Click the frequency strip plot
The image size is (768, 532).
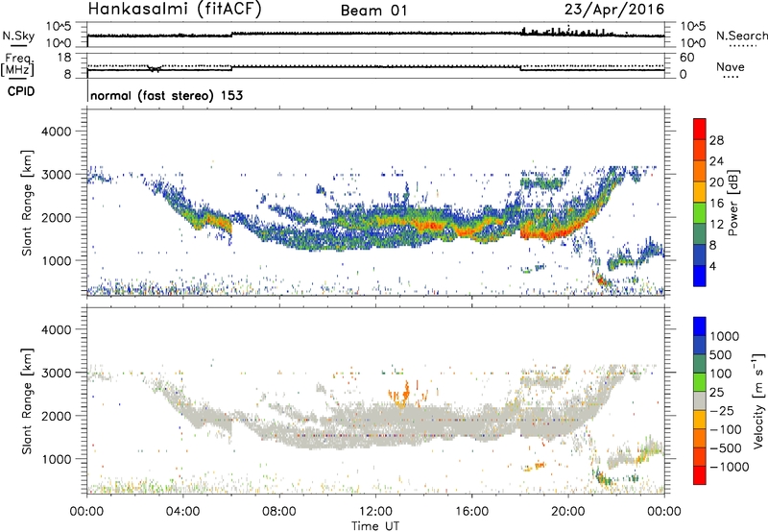pyautogui.click(x=375, y=65)
